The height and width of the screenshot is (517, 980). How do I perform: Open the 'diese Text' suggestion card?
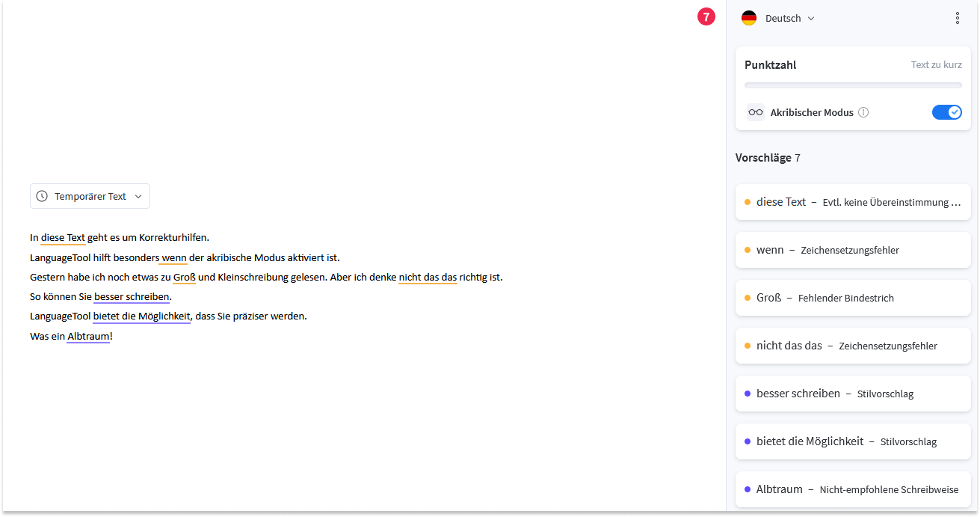[x=853, y=202]
